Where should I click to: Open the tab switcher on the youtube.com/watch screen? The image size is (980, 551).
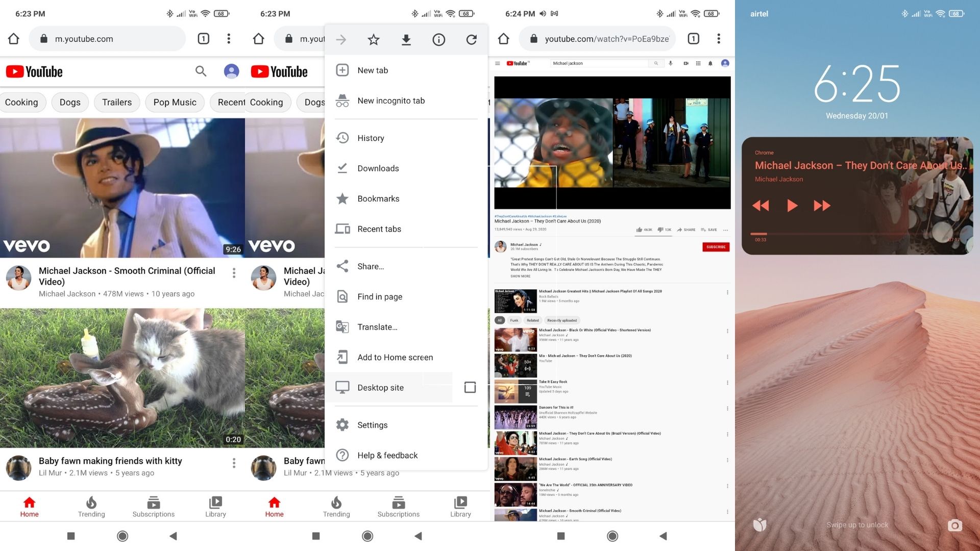point(693,39)
